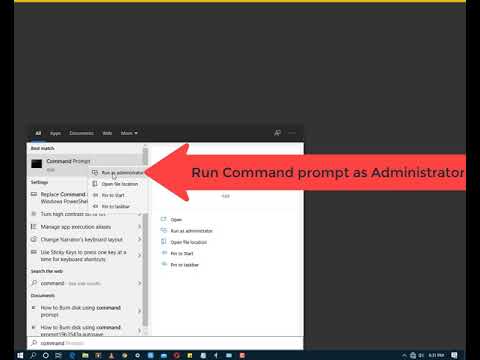Viewport: 480px width, 360px height.
Task: Launch Microsoft Edge from the taskbar
Action: pyautogui.click(x=72, y=355)
